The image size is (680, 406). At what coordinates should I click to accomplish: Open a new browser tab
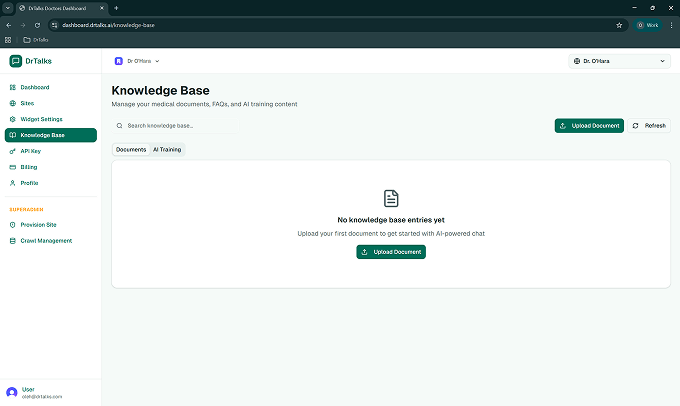[116, 8]
